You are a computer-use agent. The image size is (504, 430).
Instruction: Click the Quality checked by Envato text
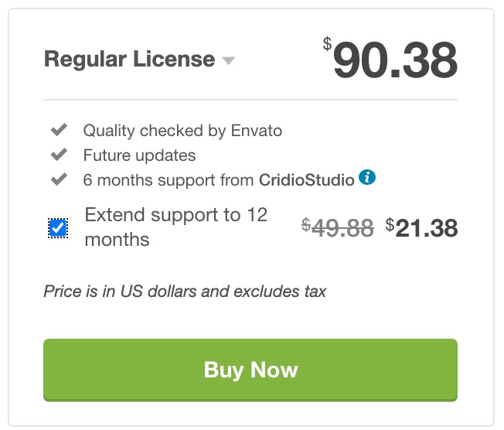click(x=182, y=131)
